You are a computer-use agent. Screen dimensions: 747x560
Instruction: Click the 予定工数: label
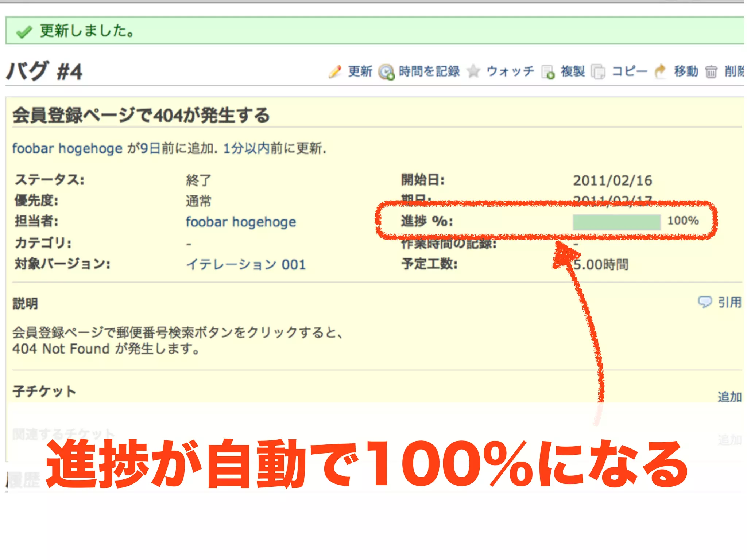point(429,264)
